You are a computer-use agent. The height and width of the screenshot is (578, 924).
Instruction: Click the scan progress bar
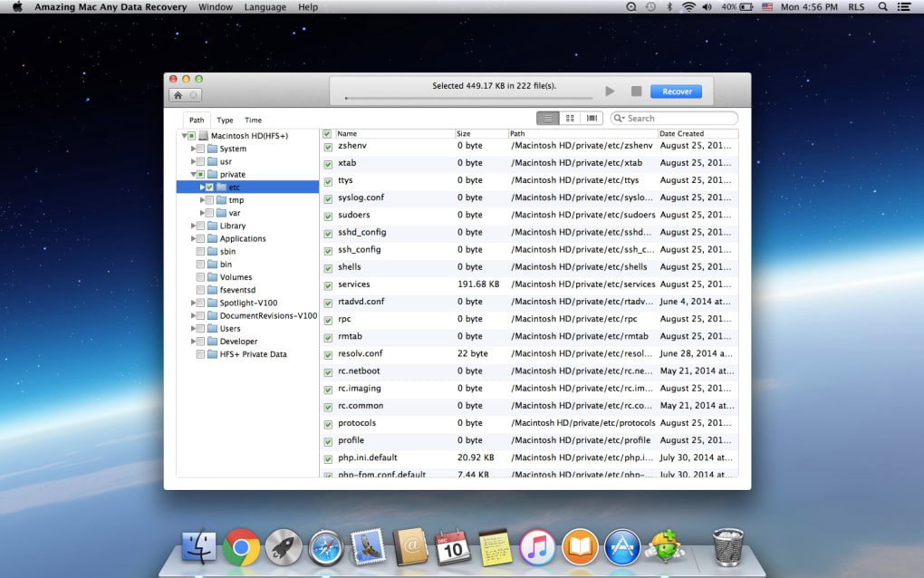pos(468,98)
